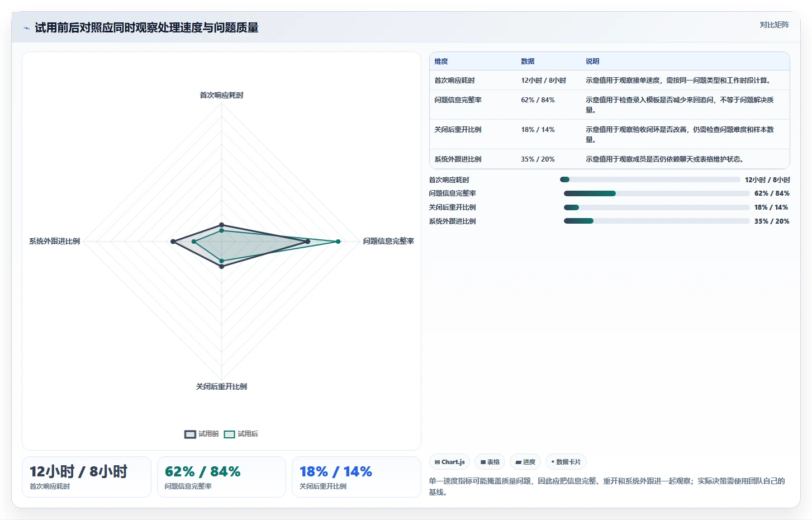Click the radar axis label 关闭后重开比例
The width and height of the screenshot is (812, 520).
click(221, 387)
